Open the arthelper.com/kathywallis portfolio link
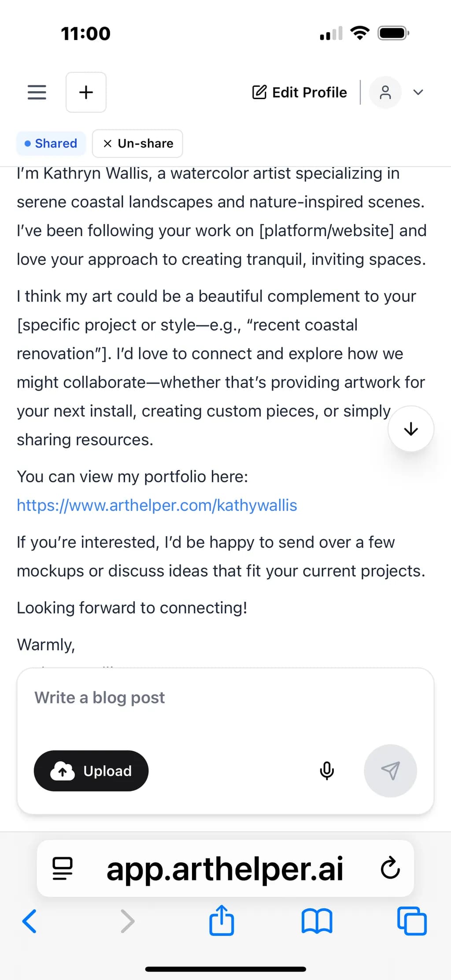The height and width of the screenshot is (980, 451). (157, 505)
